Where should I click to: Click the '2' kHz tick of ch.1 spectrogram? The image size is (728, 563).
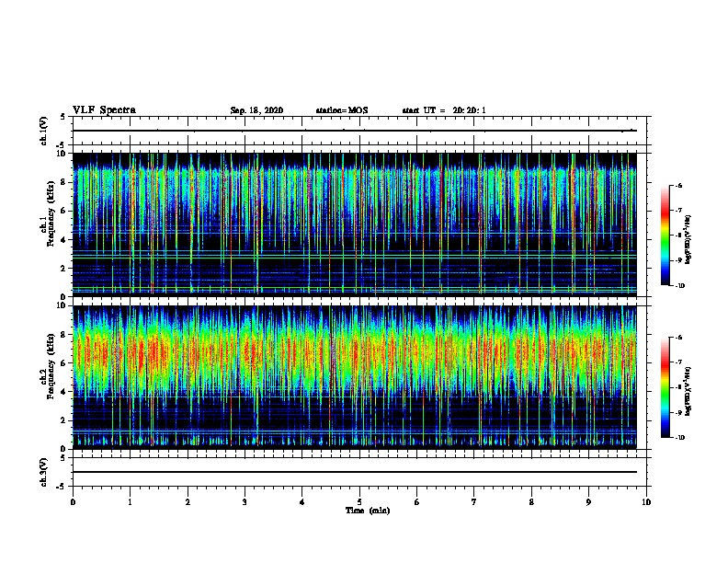pyautogui.click(x=64, y=269)
